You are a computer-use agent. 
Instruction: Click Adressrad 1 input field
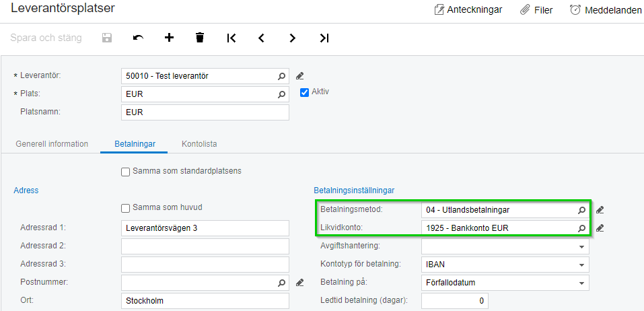coord(205,228)
